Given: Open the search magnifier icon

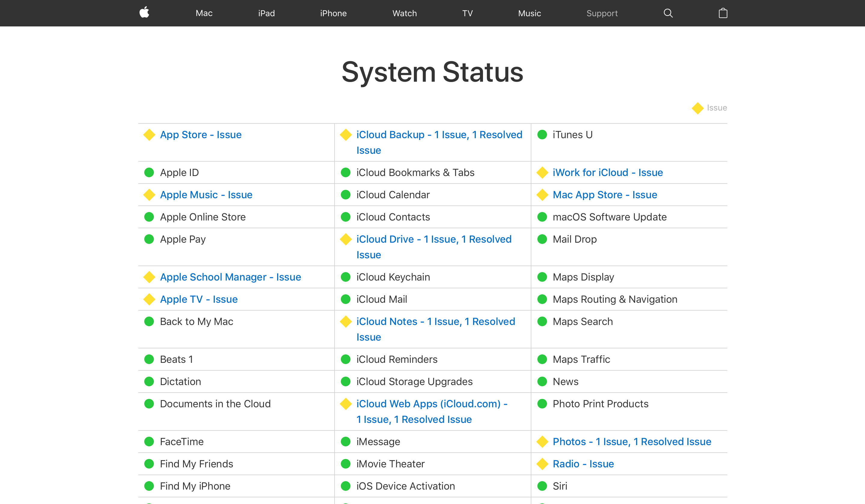Looking at the screenshot, I should pos(668,13).
